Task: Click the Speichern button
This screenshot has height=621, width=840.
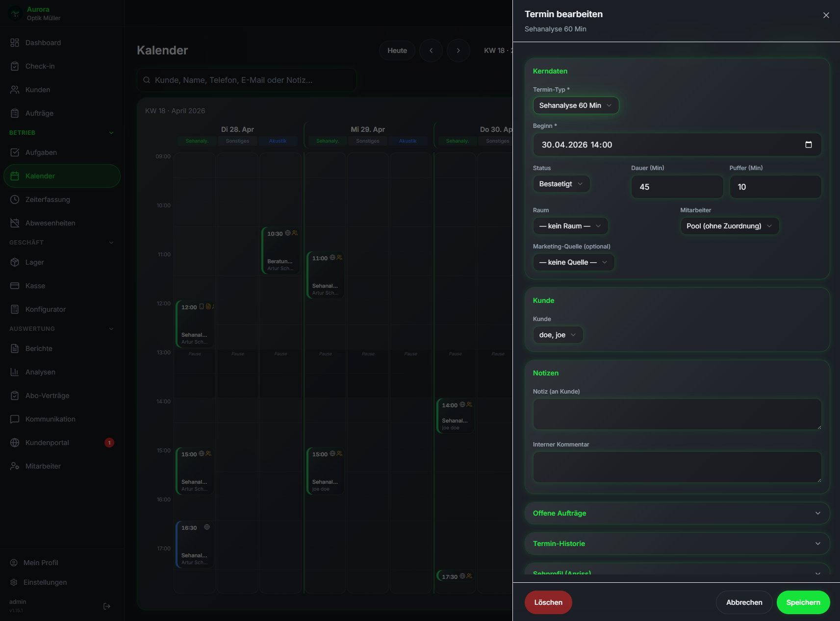Action: click(803, 602)
